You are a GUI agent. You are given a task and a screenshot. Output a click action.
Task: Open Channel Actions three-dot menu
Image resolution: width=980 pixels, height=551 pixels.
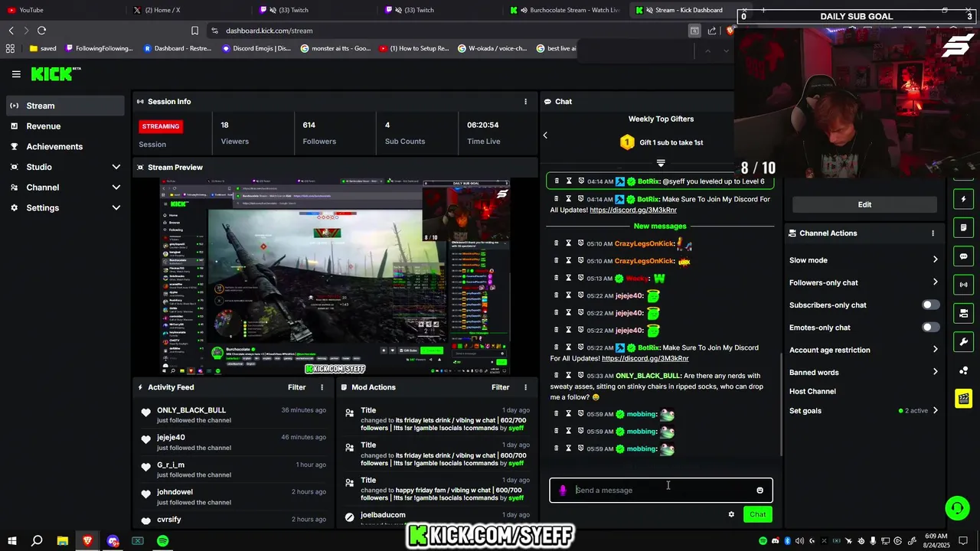pyautogui.click(x=933, y=233)
